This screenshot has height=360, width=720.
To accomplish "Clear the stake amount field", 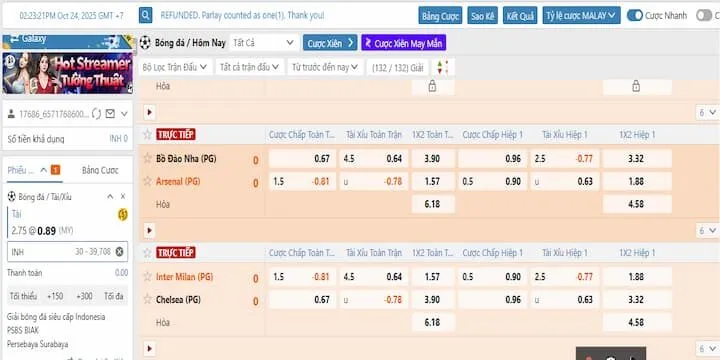I will [x=119, y=251].
